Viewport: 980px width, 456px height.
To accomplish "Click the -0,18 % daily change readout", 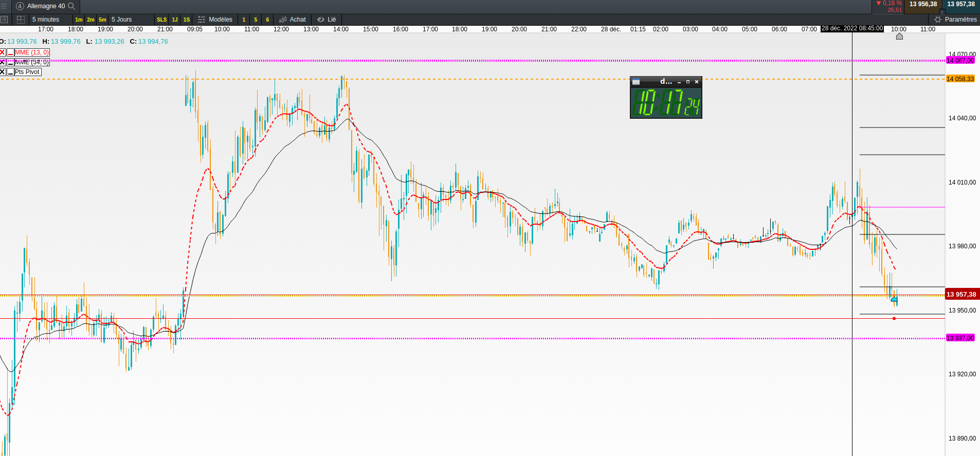I will coord(889,3).
